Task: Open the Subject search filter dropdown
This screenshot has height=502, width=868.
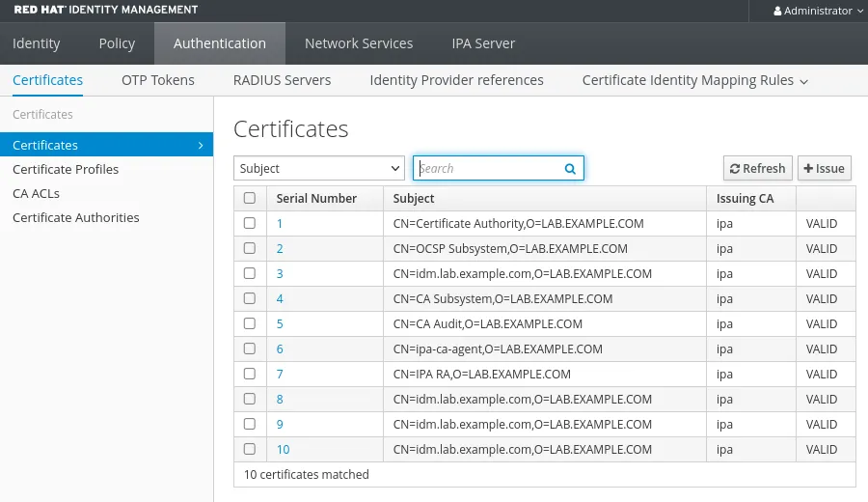Action: pos(319,168)
